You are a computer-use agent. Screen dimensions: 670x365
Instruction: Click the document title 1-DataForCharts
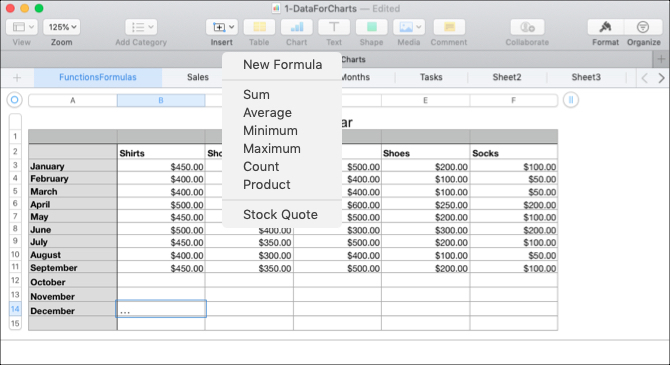point(320,9)
